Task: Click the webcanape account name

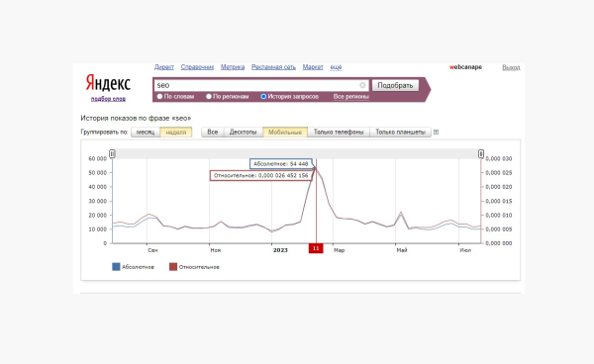Action: 465,67
